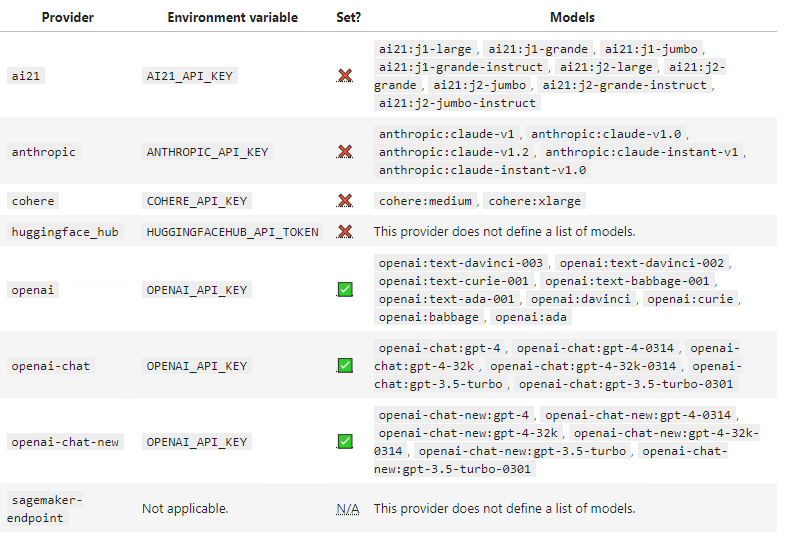The width and height of the screenshot is (802, 540).
Task: Click the green checkmark for openai-chat
Action: tap(345, 366)
